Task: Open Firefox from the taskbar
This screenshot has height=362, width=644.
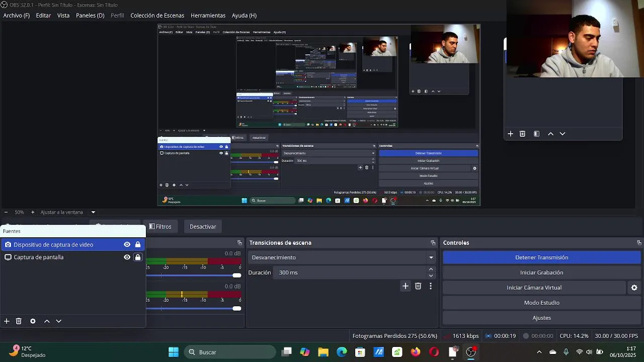Action: click(416, 352)
